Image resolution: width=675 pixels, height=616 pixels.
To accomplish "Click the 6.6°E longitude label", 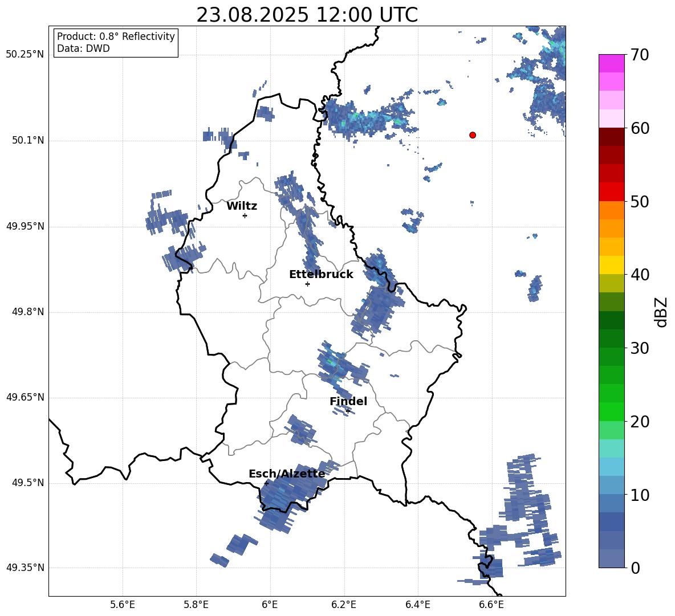I will click(x=491, y=605).
